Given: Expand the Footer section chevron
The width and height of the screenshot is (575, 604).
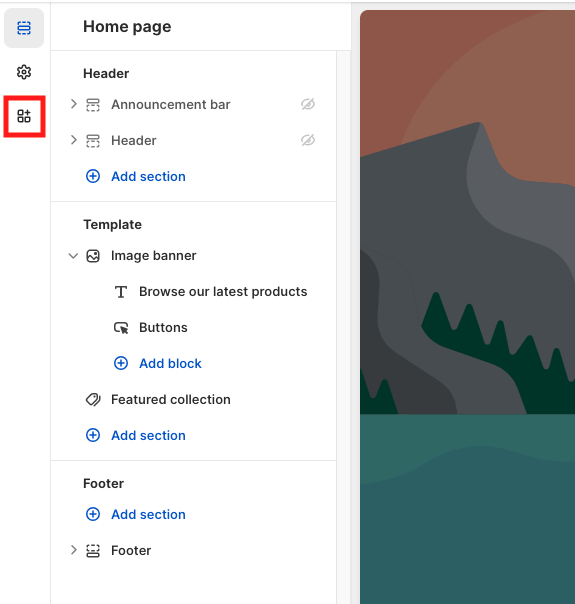Looking at the screenshot, I should (74, 550).
